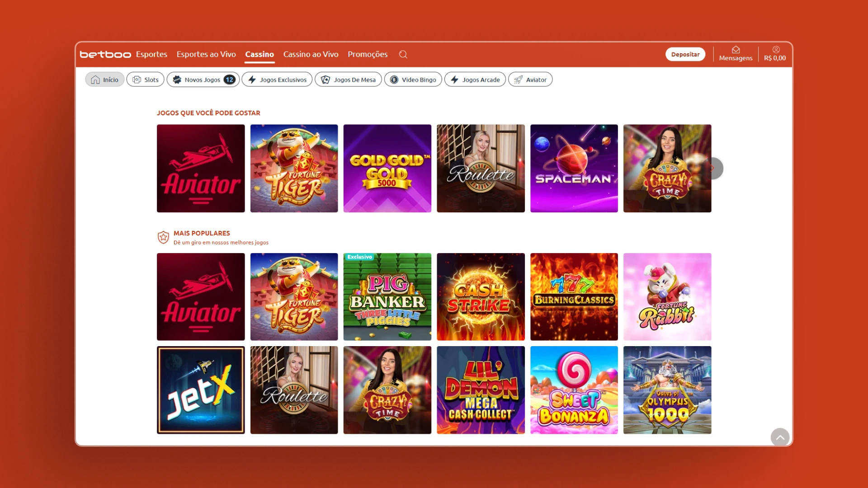The height and width of the screenshot is (488, 868).
Task: Click the Exclusivo tag on Pig Banker
Action: pos(359,257)
